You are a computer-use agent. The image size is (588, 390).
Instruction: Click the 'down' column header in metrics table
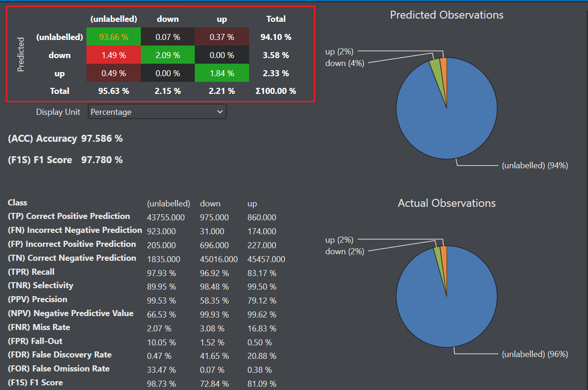click(x=210, y=204)
